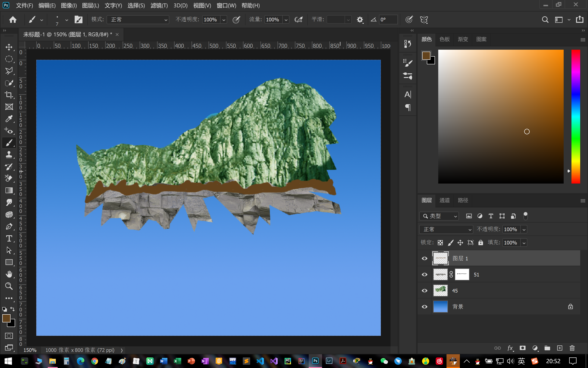Create a new layer

[x=560, y=348]
